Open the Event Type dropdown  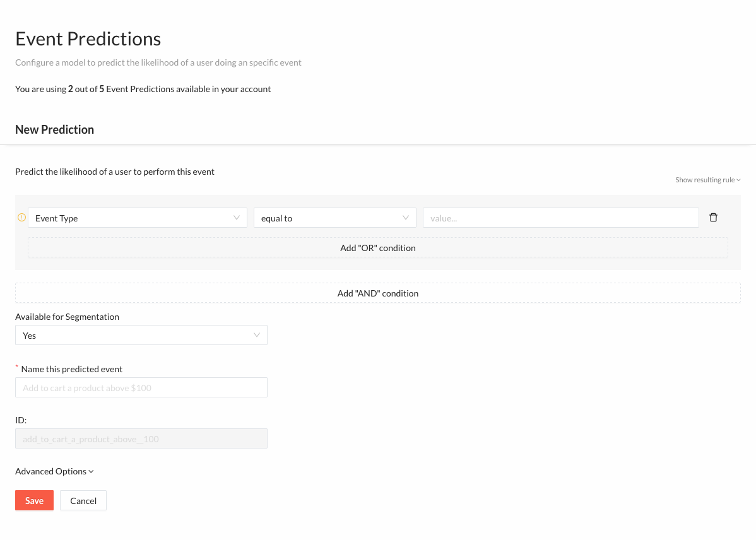click(138, 218)
